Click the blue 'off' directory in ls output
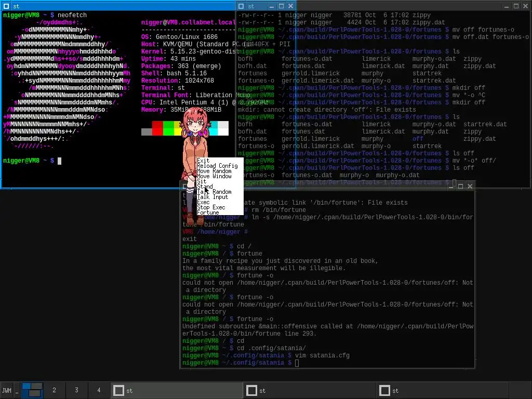The image size is (532, 399). [x=418, y=139]
